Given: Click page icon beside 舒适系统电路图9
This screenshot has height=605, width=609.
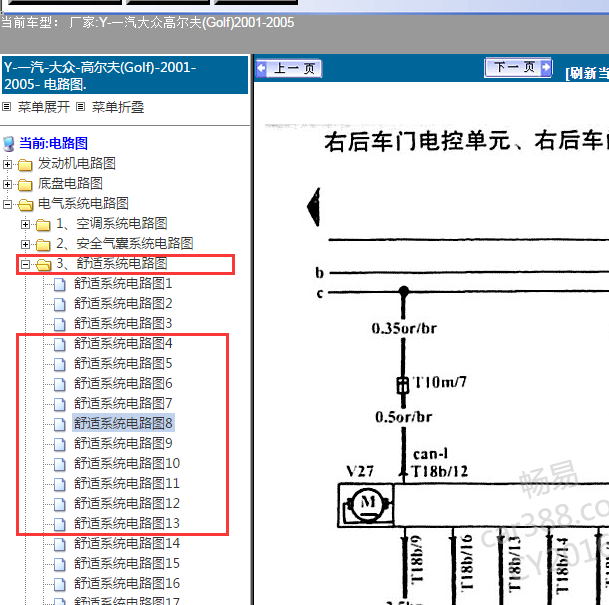Looking at the screenshot, I should tap(59, 444).
